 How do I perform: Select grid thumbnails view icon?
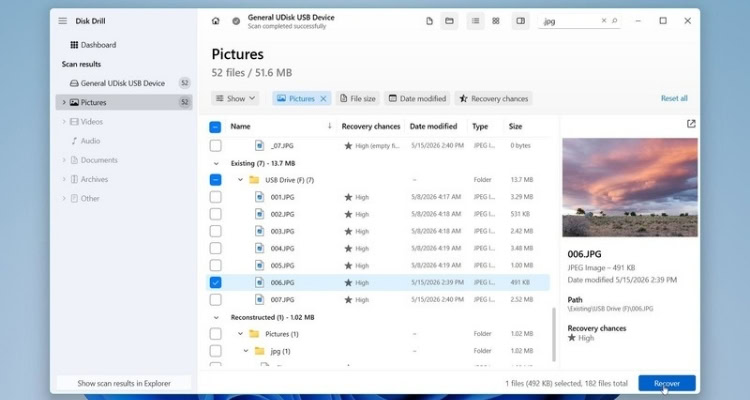(496, 21)
